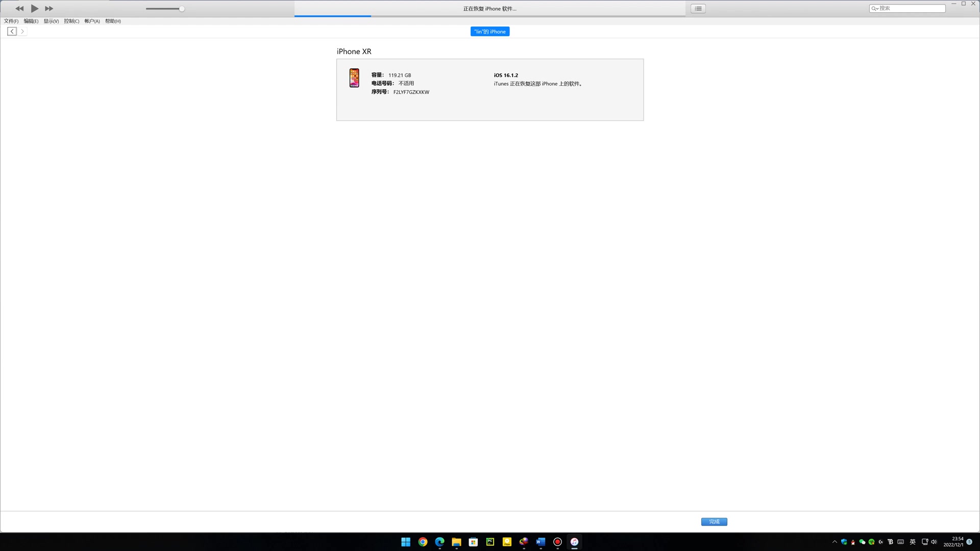Open the green notification tray icon

pos(871,542)
